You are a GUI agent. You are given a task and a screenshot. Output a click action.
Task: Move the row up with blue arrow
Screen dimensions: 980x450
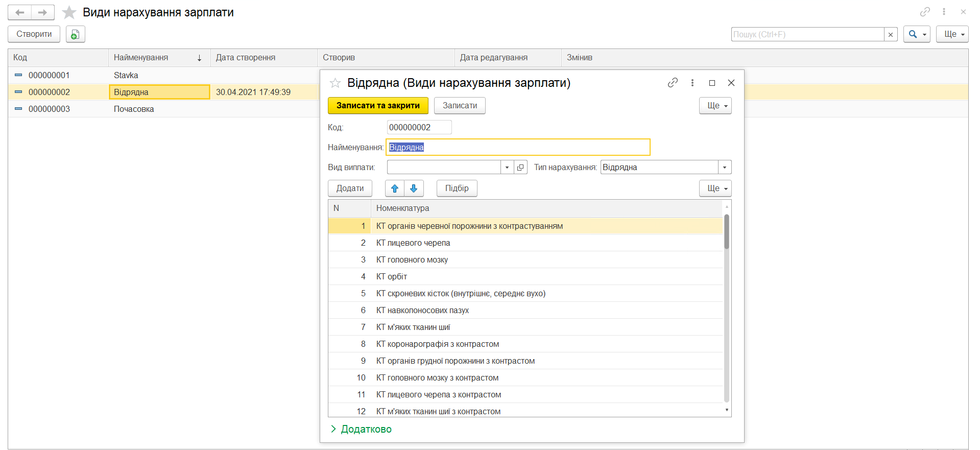pyautogui.click(x=395, y=188)
